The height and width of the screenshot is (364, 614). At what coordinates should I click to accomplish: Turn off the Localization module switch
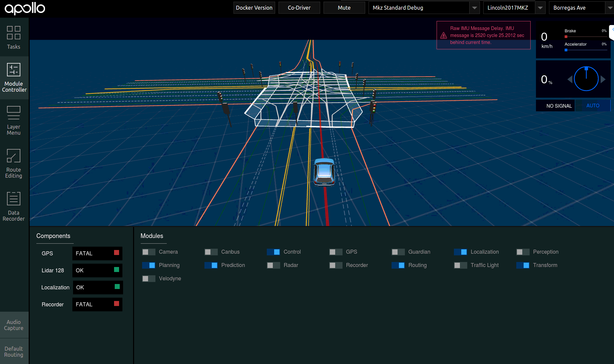(x=461, y=252)
